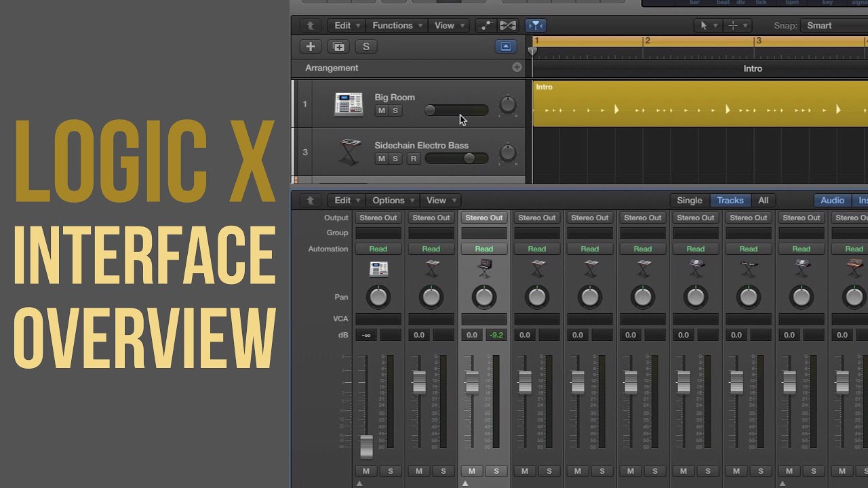Open the Functions menu
The height and width of the screenshot is (488, 868).
pyautogui.click(x=397, y=26)
